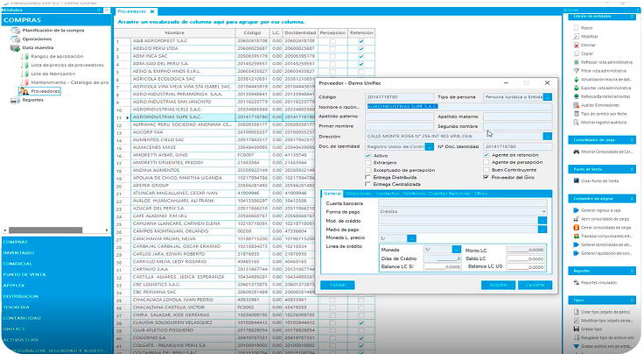Open the Tipo de persona selector button
This screenshot has width=644, height=354.
coord(548,96)
